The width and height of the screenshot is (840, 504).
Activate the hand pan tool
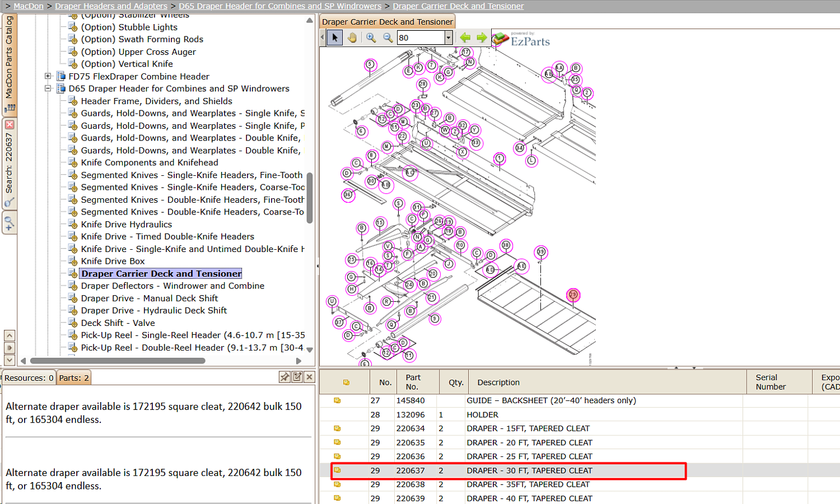352,38
